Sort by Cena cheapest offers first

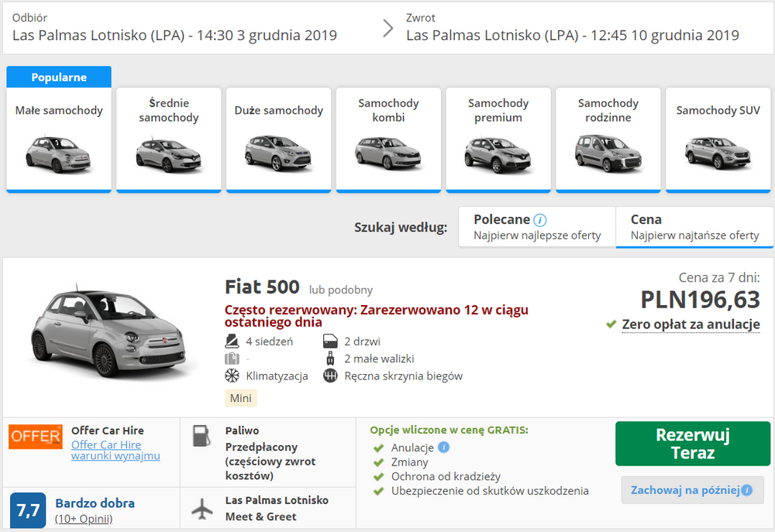tap(694, 227)
